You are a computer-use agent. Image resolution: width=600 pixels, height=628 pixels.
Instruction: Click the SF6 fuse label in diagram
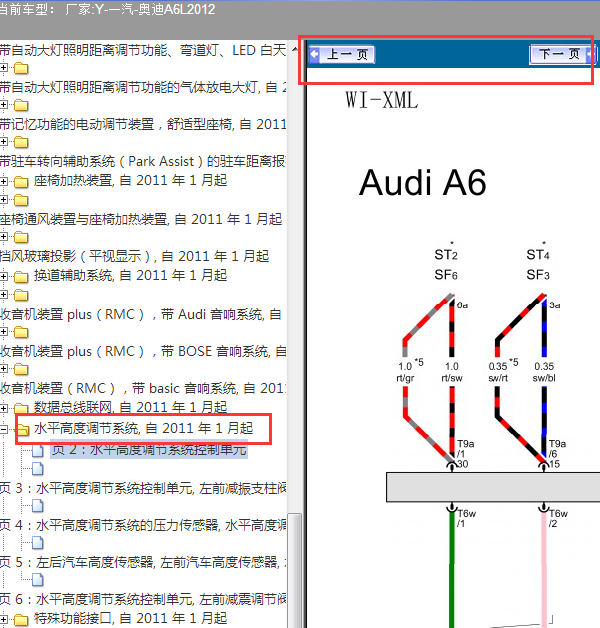(446, 275)
